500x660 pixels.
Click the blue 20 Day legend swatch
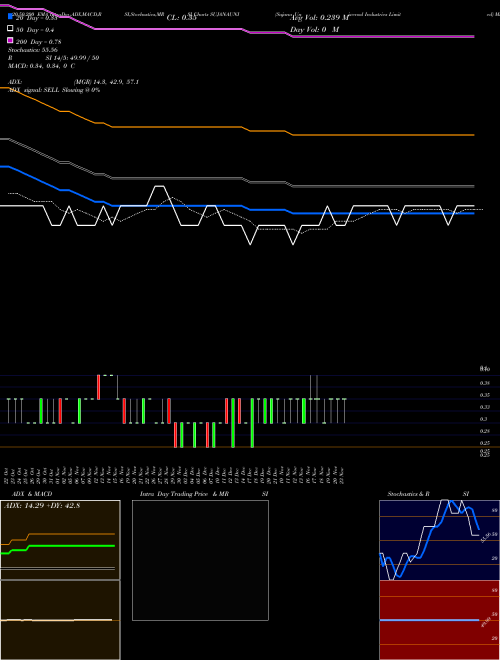click(11, 17)
